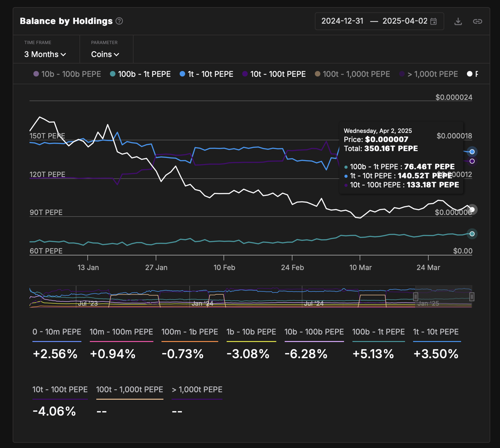The height and width of the screenshot is (448, 500).
Task: Toggle the 10b - 100b PEPE legend series
Action: click(67, 74)
